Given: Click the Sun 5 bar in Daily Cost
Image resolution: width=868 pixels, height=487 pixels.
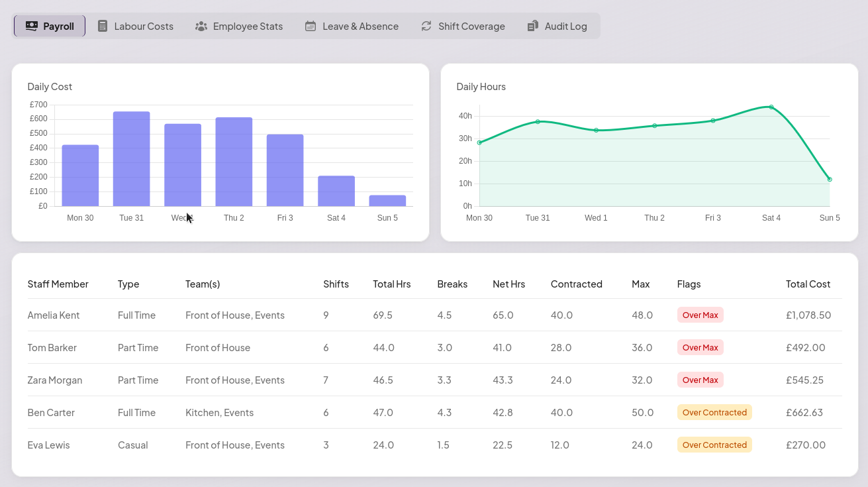Looking at the screenshot, I should point(387,201).
